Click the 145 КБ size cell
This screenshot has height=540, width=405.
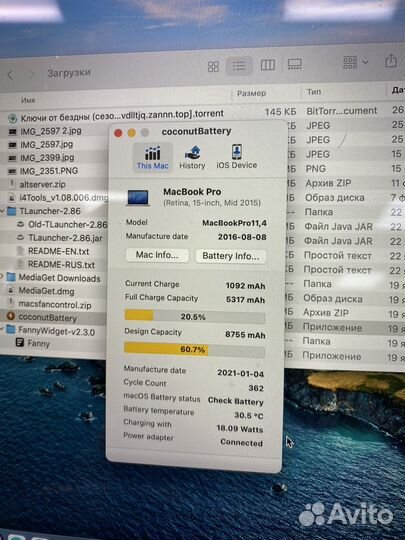tap(280, 112)
